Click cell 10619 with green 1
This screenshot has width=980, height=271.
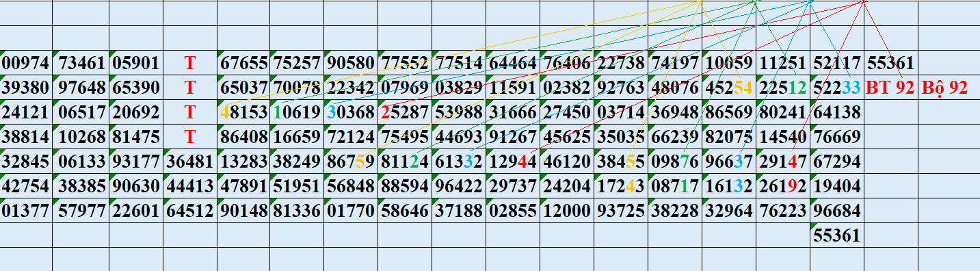click(297, 112)
